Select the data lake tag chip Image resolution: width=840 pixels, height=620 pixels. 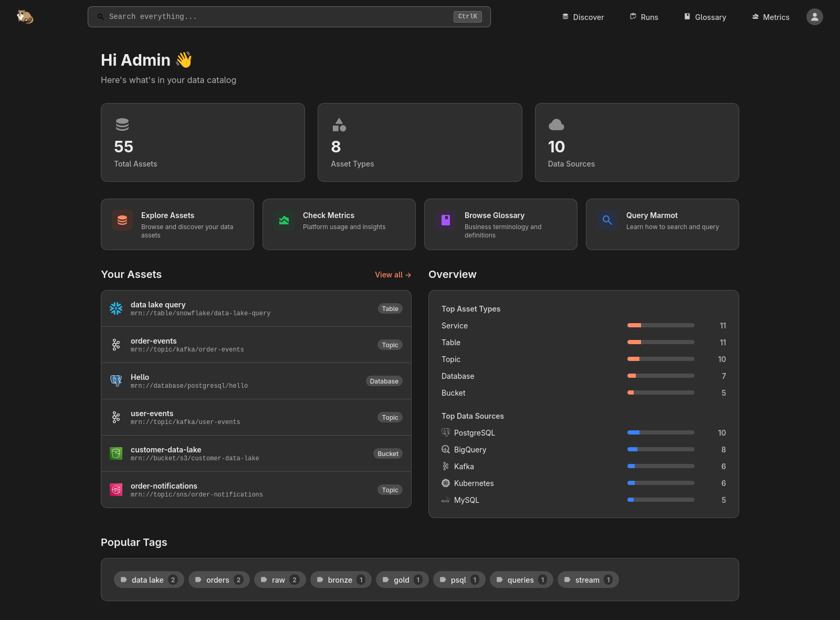click(149, 580)
